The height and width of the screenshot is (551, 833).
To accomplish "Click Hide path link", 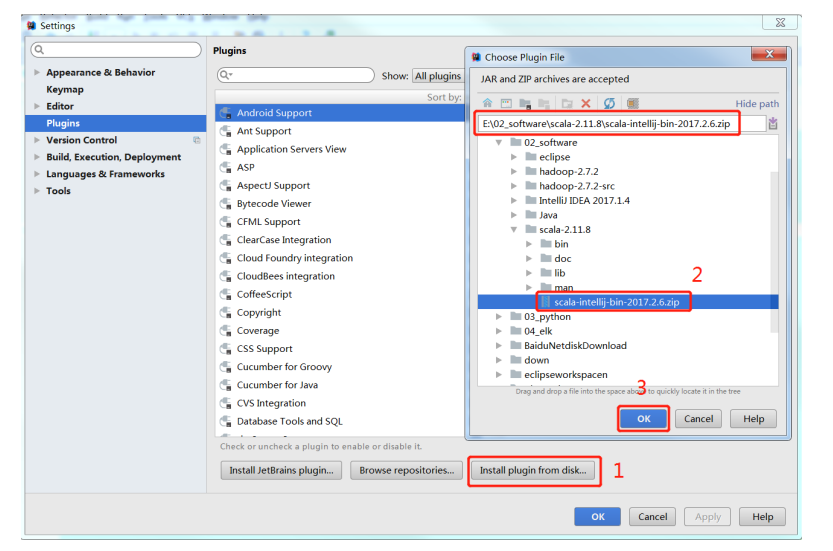I will click(x=757, y=104).
